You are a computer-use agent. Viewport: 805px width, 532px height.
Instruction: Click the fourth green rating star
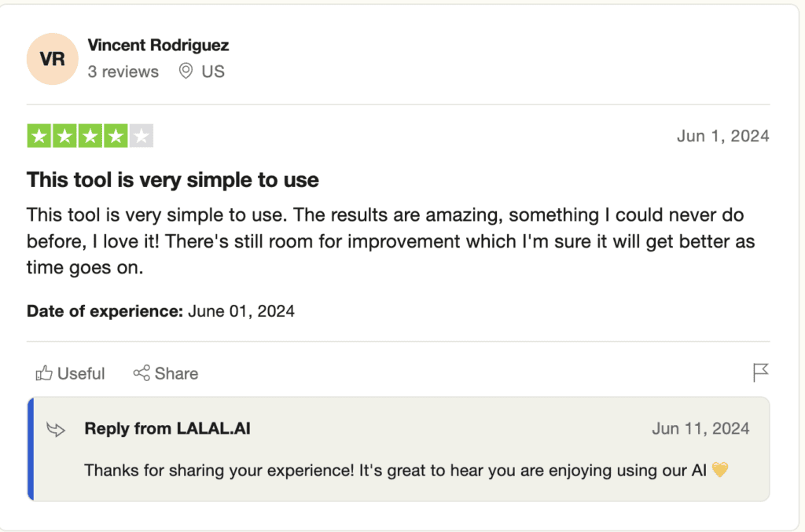coord(116,136)
